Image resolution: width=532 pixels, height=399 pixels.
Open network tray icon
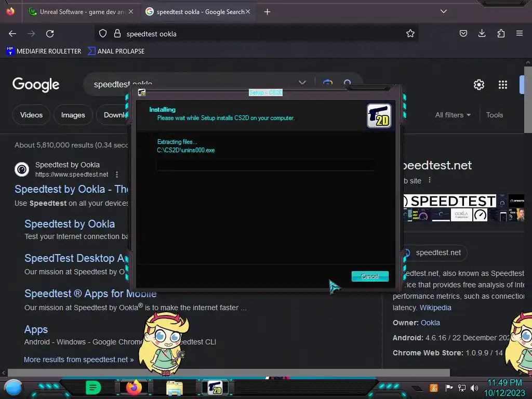[461, 388]
